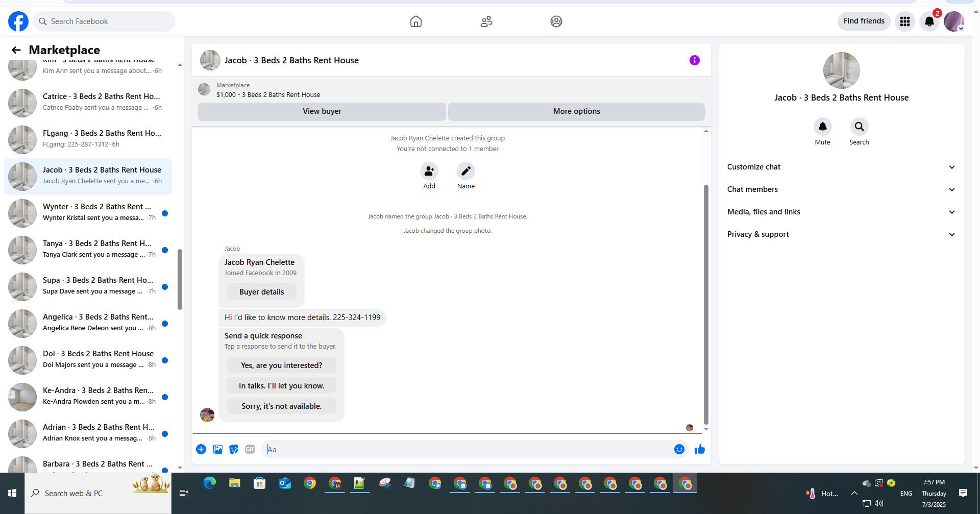The image size is (980, 514).
Task: Open the FLgang conversation
Action: (88, 139)
